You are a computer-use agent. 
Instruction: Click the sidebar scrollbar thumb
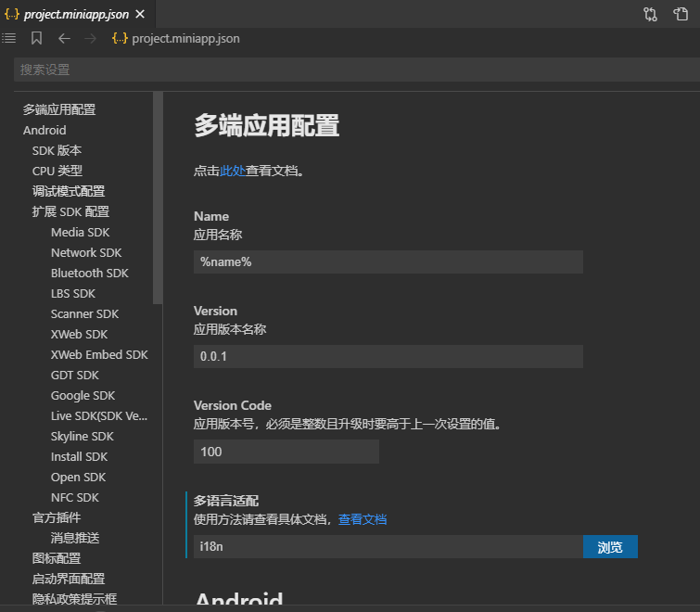[x=157, y=198]
